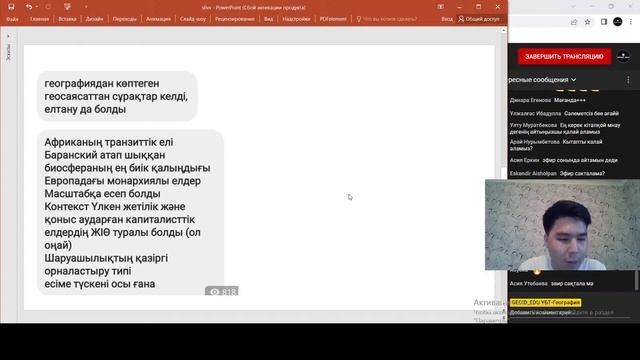The width and height of the screenshot is (640, 360).
Task: Open the browser three-dot menu
Action: (631, 22)
